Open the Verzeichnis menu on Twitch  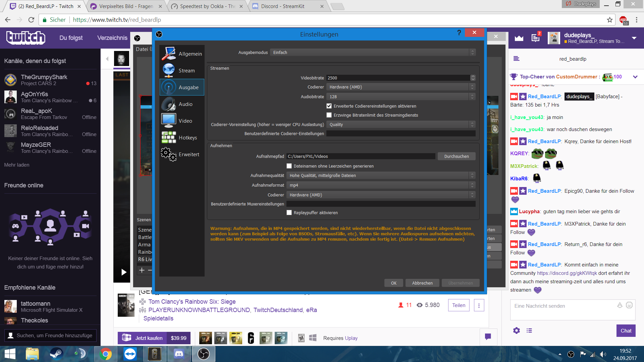point(112,38)
